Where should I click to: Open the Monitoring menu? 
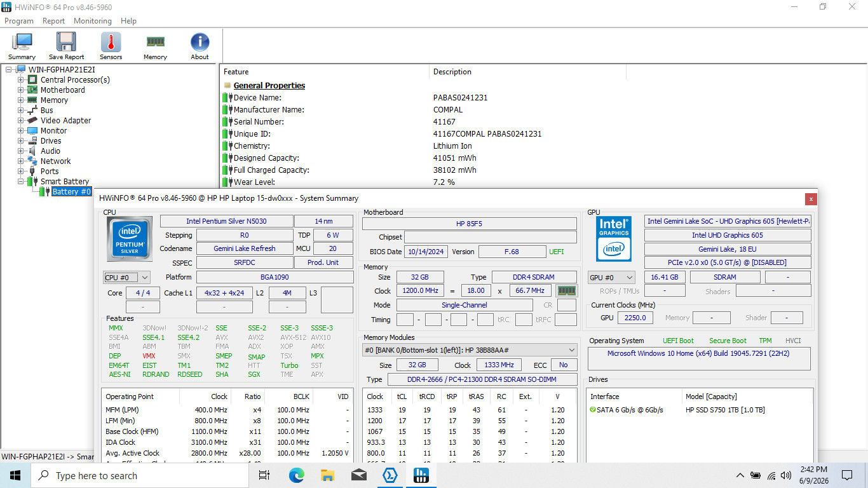click(x=92, y=21)
